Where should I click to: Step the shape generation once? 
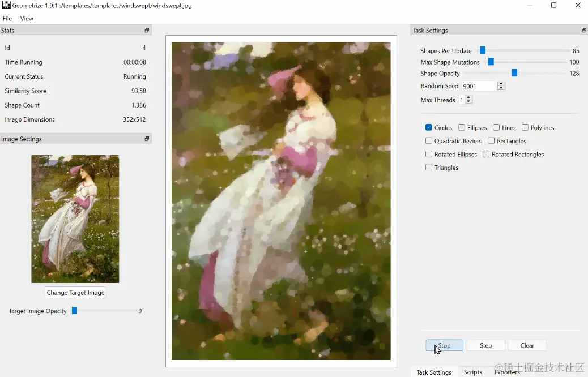coord(485,345)
